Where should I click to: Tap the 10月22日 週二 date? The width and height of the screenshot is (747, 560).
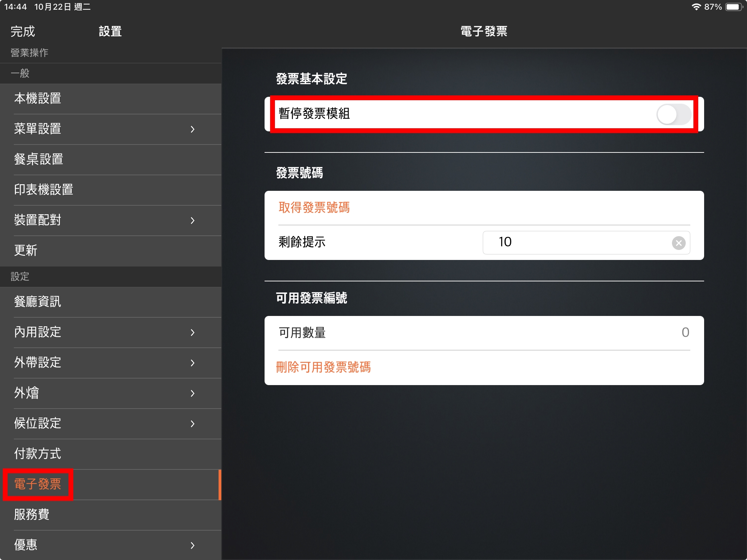pyautogui.click(x=63, y=7)
